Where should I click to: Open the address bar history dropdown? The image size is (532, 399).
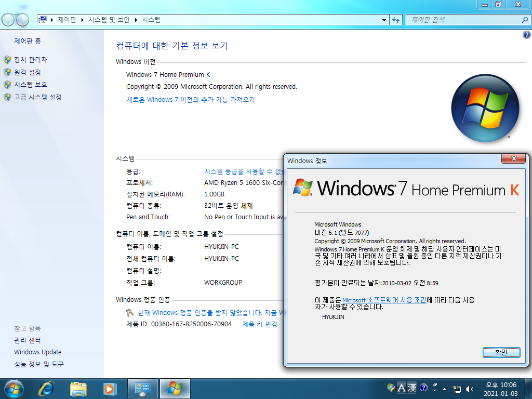pyautogui.click(x=384, y=20)
